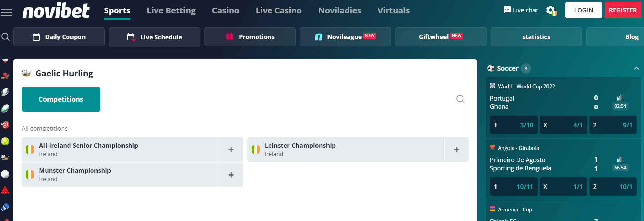The width and height of the screenshot is (644, 221).
Task: Select Portugal win odds 3/10
Action: click(514, 125)
